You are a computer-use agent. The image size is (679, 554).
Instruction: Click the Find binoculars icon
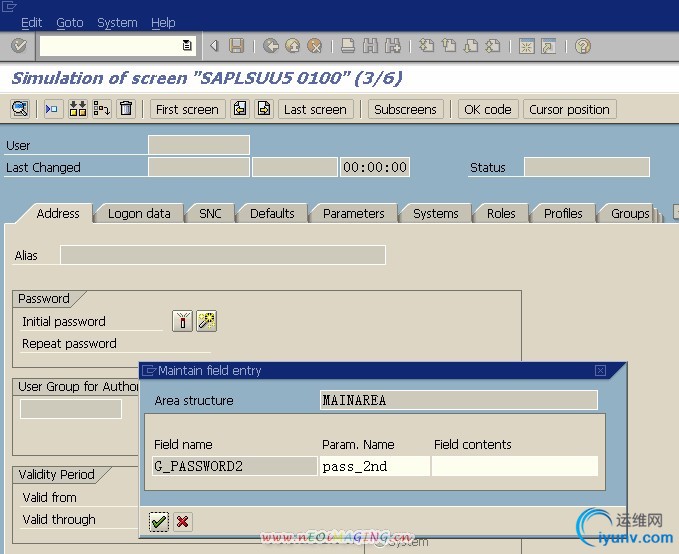tap(370, 45)
